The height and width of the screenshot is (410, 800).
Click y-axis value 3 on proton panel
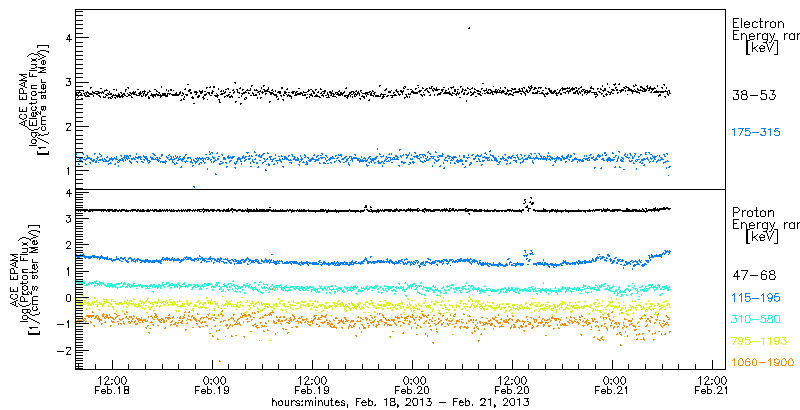68,218
